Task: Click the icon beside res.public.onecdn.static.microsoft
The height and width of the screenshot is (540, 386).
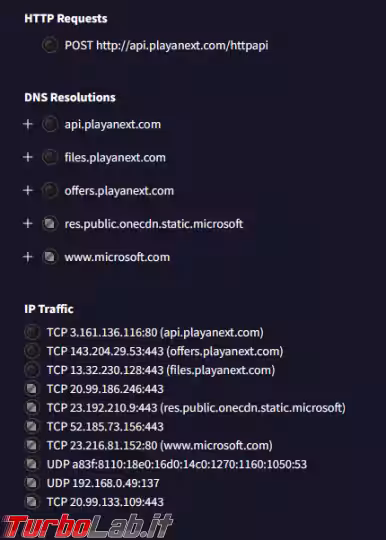Action: click(x=50, y=224)
